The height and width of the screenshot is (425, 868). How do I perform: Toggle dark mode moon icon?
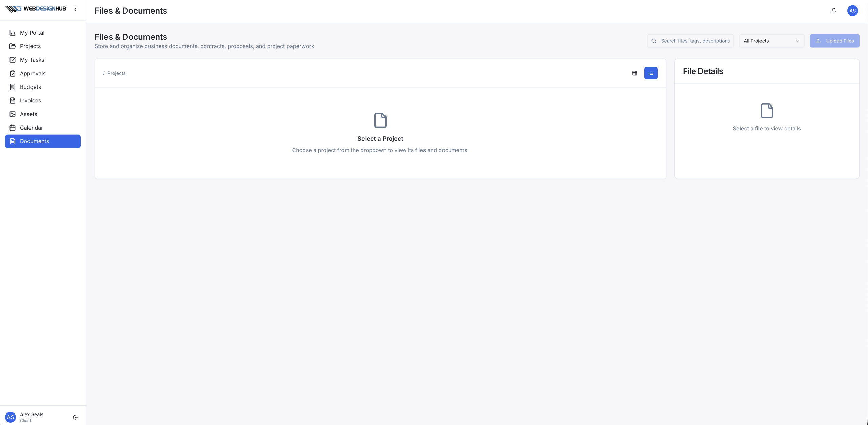[x=75, y=417]
